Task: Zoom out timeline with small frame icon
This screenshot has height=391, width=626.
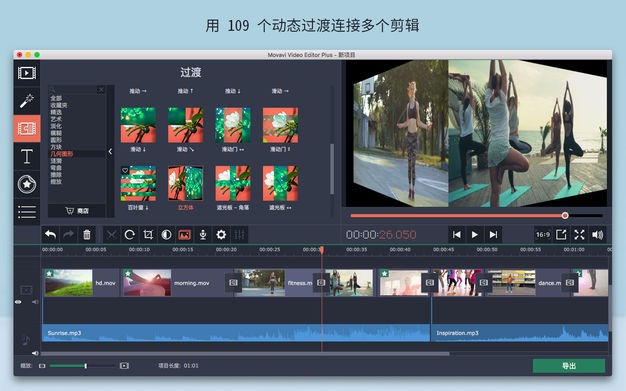Action: tap(42, 366)
